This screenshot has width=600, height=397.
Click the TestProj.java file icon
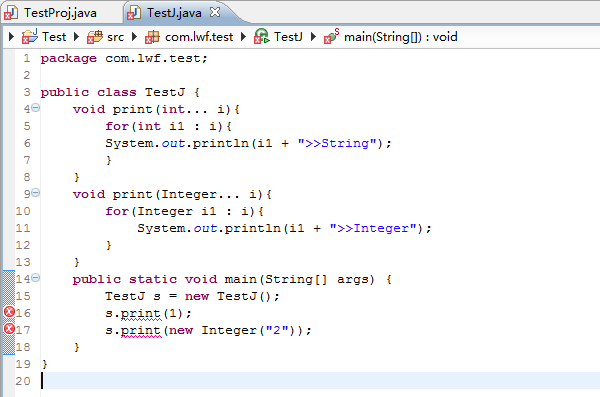(11, 13)
